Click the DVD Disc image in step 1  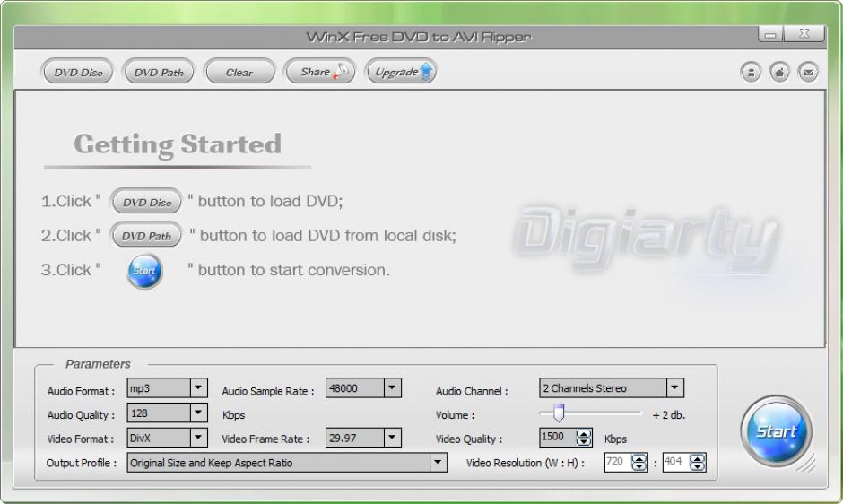pyautogui.click(x=146, y=202)
